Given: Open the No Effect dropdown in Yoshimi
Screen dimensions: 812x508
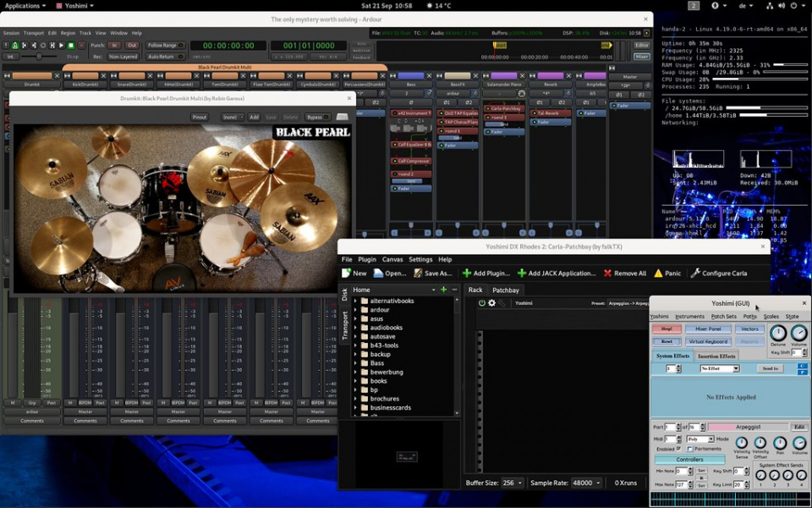Looking at the screenshot, I should coord(720,368).
